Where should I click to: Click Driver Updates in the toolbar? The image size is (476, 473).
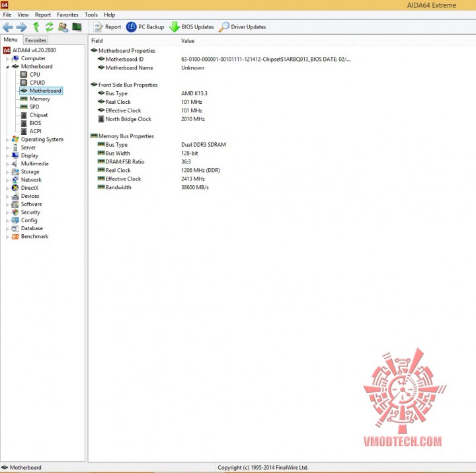(x=242, y=27)
